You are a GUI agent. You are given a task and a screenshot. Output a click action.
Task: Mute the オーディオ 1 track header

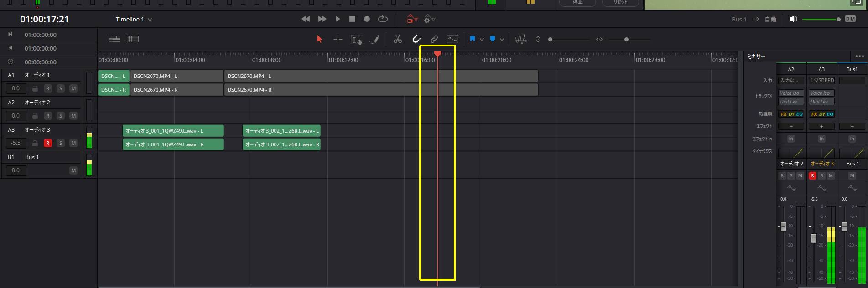[x=73, y=88]
